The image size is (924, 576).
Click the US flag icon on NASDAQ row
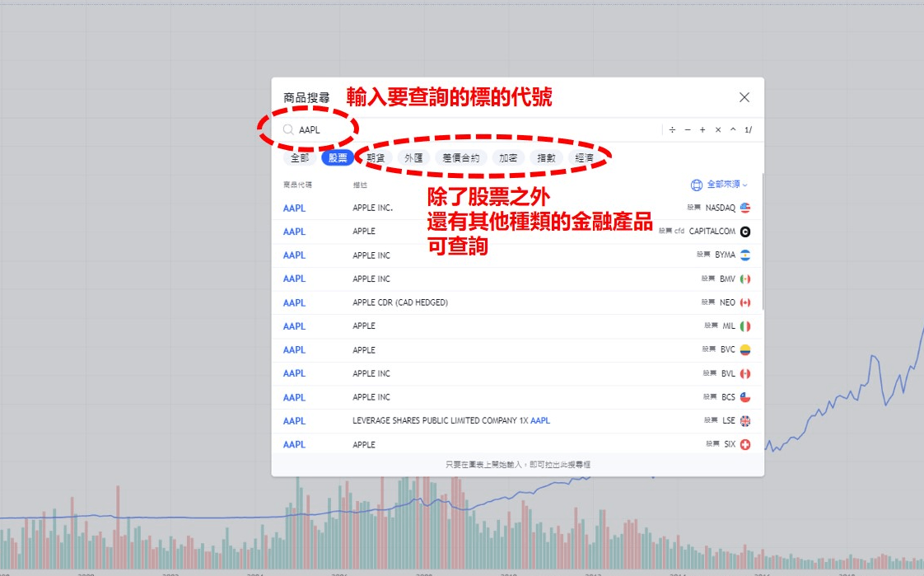coord(744,208)
